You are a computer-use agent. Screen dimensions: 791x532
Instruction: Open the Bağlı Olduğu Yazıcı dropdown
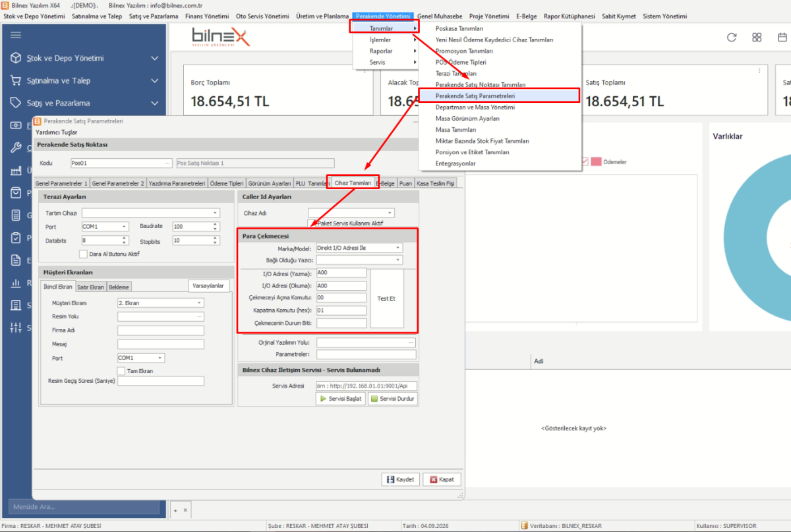click(398, 260)
